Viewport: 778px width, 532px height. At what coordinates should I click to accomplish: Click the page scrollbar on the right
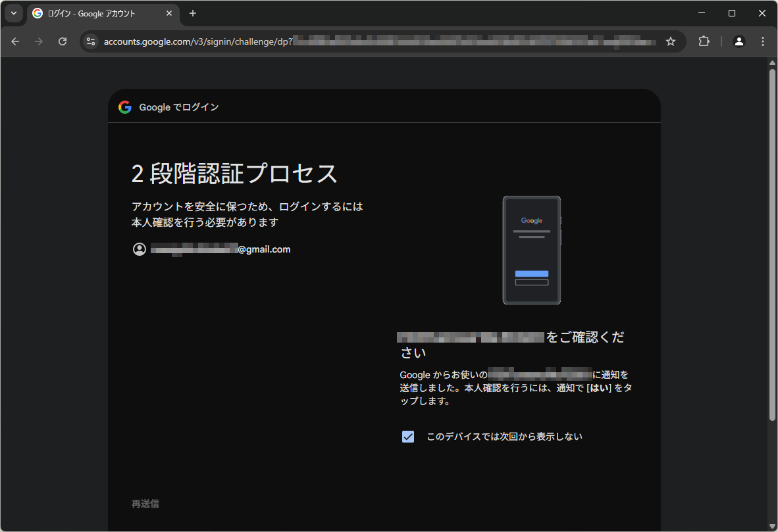(x=771, y=243)
